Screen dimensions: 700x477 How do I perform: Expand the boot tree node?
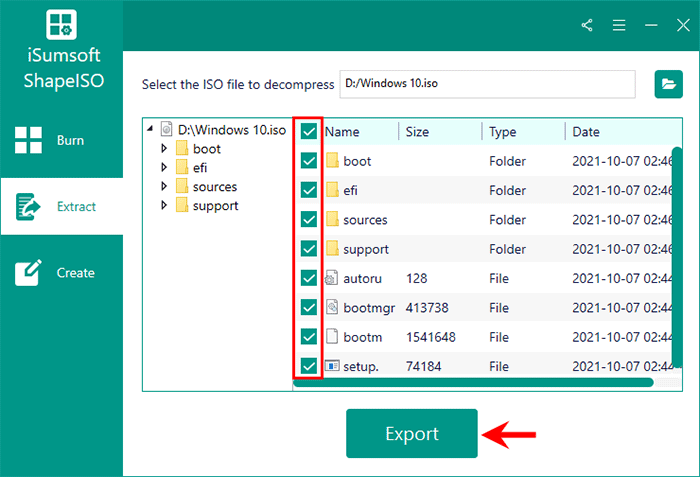coord(164,148)
